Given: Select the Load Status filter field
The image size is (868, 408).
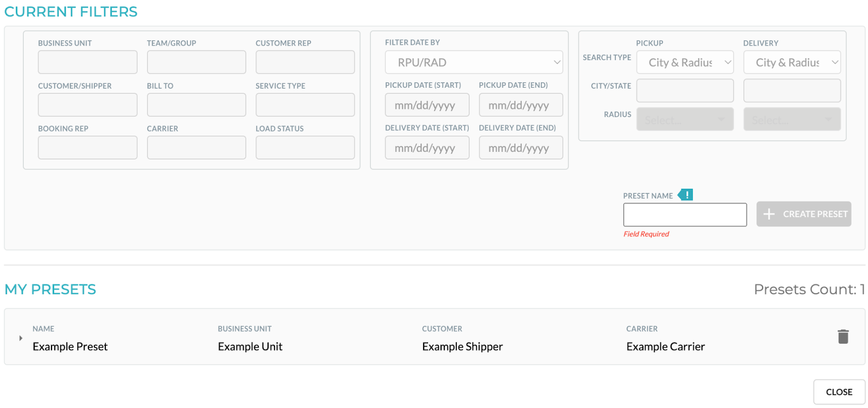Looking at the screenshot, I should coord(305,148).
